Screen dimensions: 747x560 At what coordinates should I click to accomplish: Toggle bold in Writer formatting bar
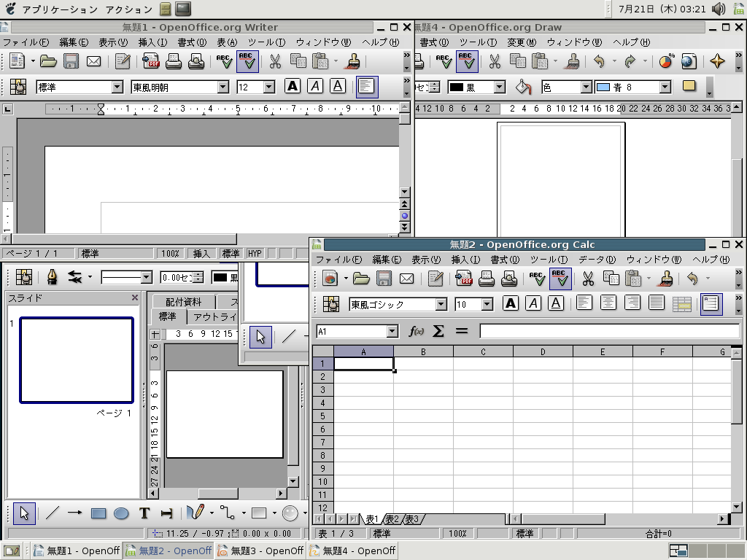pyautogui.click(x=293, y=86)
